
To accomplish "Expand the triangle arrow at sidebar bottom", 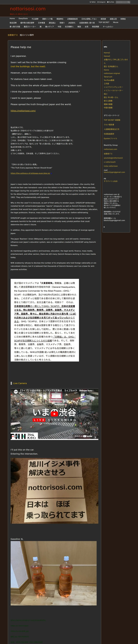I will coord(104,227).
